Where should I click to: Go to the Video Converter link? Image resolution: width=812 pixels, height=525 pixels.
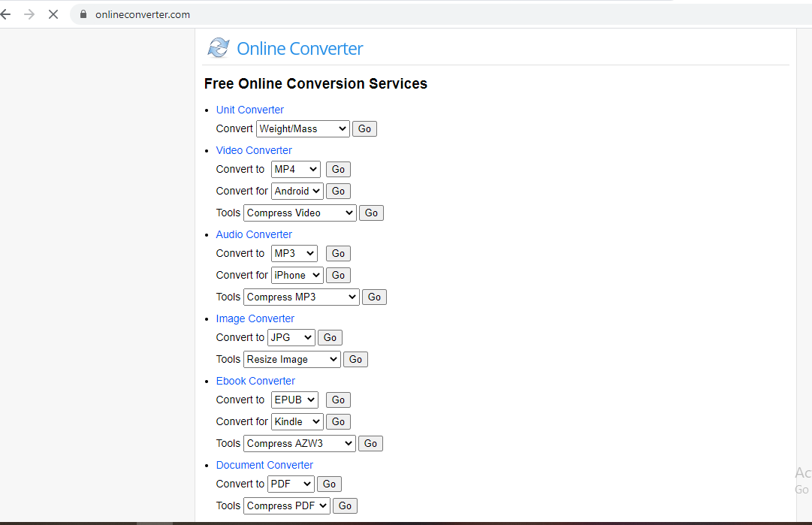pos(254,150)
